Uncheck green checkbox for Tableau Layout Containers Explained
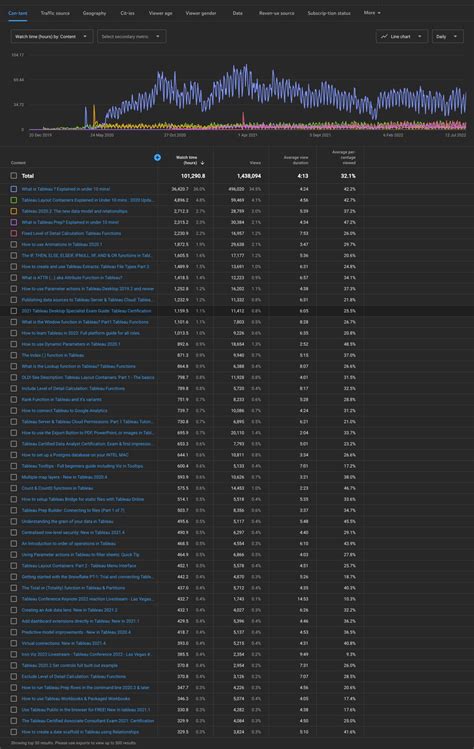Image resolution: width=474 pixels, height=749 pixels. click(x=14, y=200)
